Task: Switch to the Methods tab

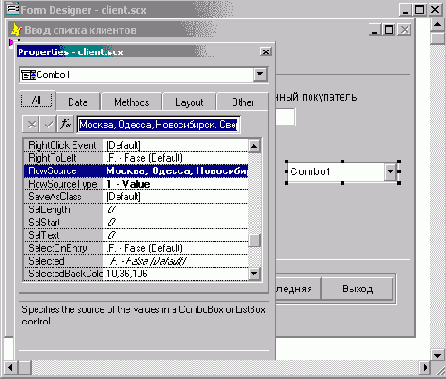Action: click(x=132, y=102)
